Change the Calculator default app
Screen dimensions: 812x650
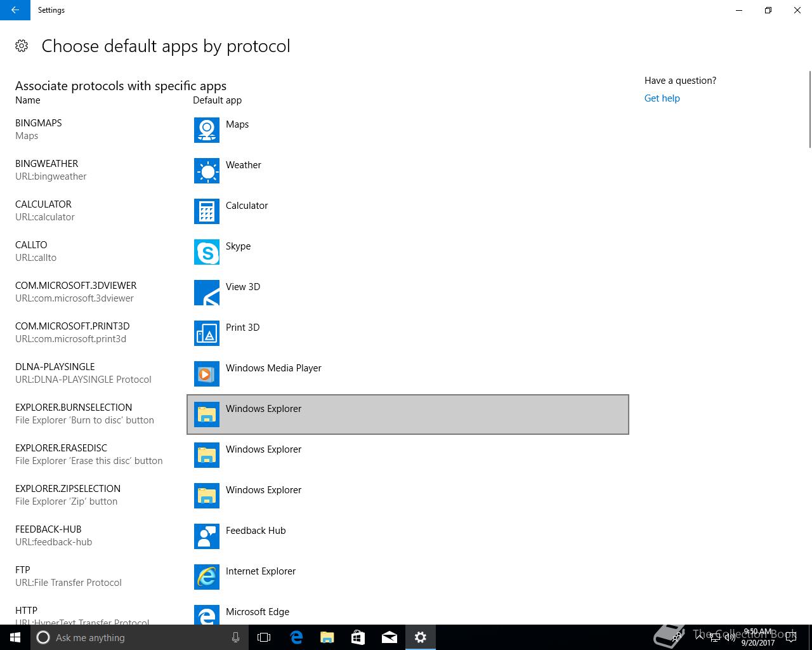click(x=408, y=211)
